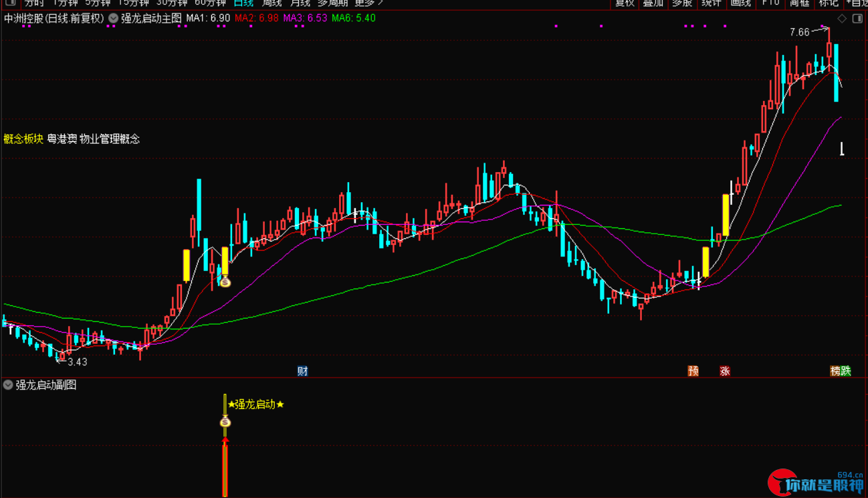Open the 统计 statistics button

click(712, 3)
